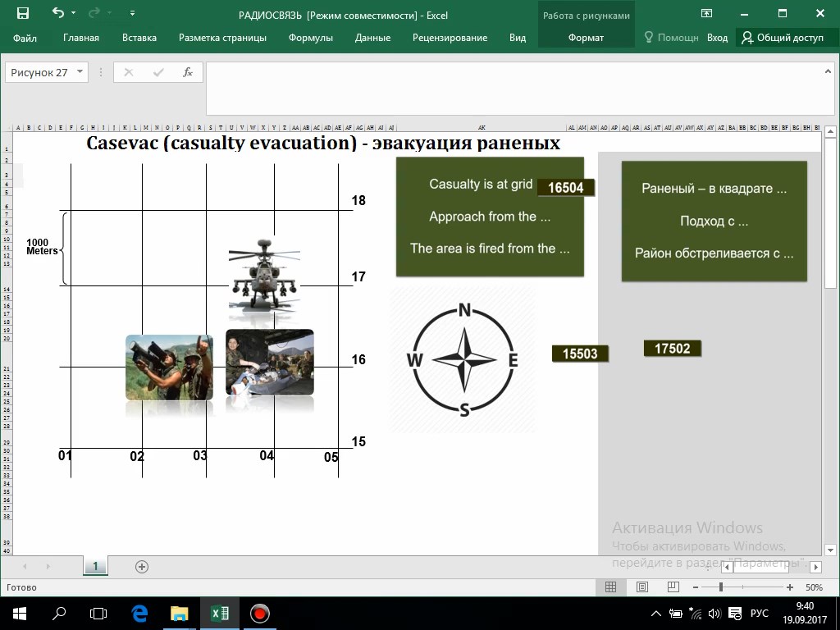This screenshot has height=630, width=840.
Task: Click the zoom slider handle
Action: [721, 587]
